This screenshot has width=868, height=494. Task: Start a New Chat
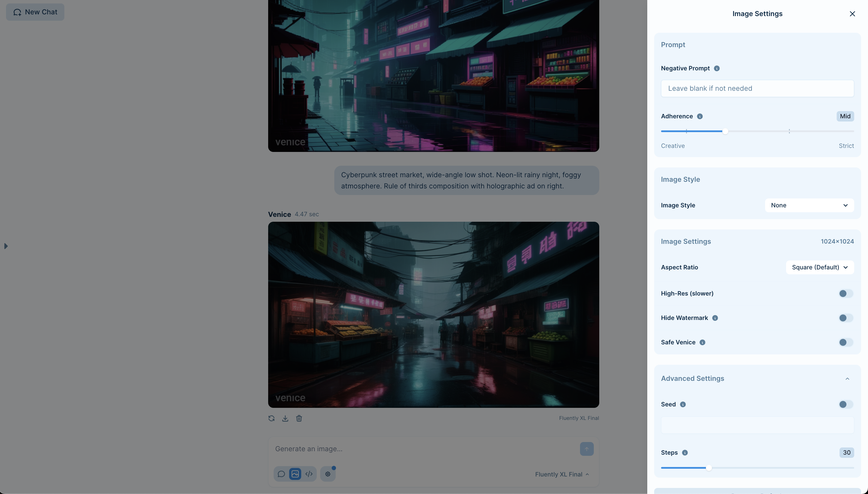(35, 12)
